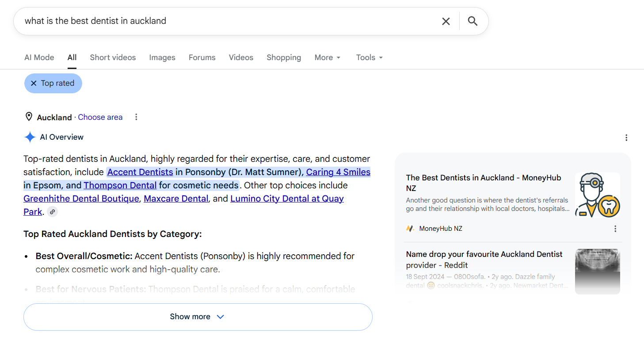
Task: Open the Shopping tab
Action: [x=284, y=57]
